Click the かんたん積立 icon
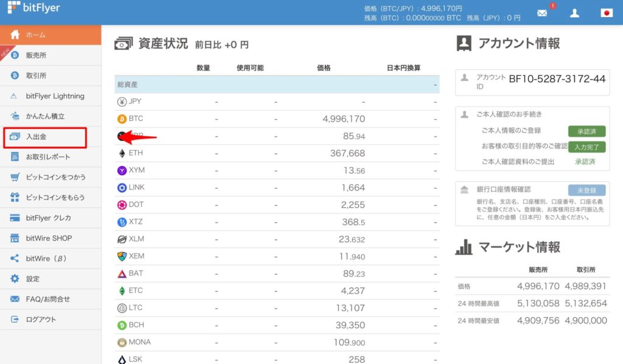Image resolution: width=623 pixels, height=364 pixels. point(15,116)
